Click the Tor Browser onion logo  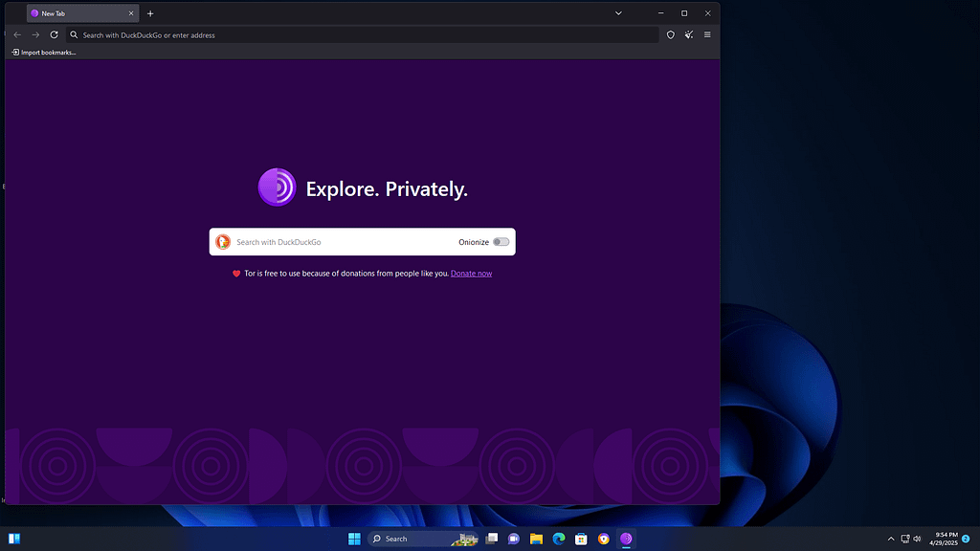[277, 187]
